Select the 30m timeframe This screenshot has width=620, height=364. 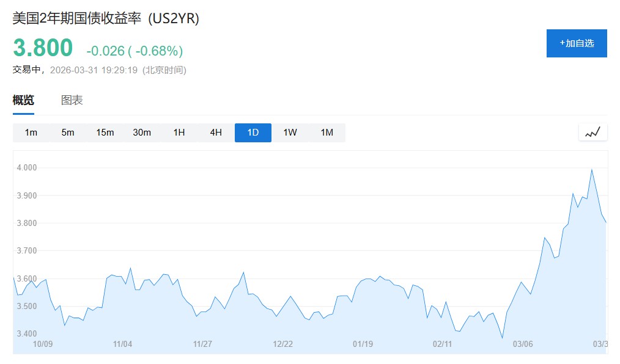[142, 133]
